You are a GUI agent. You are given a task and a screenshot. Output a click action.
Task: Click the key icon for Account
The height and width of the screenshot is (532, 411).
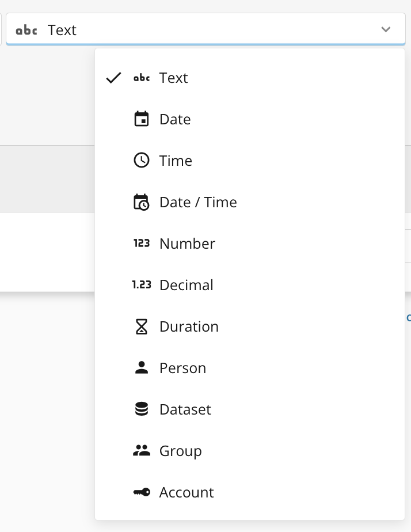141,492
